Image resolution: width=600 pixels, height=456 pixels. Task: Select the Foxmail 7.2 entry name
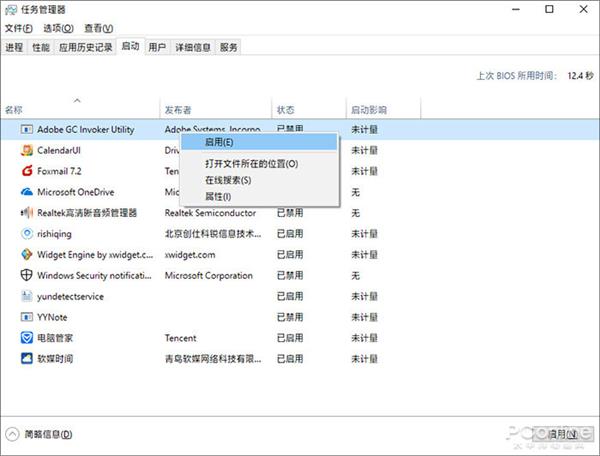[59, 171]
